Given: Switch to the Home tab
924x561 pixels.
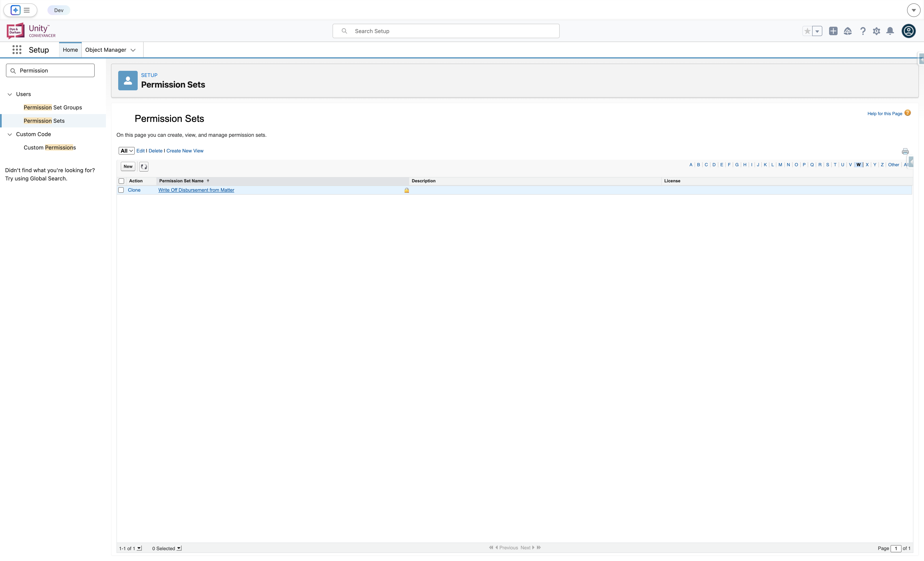Looking at the screenshot, I should [71, 50].
